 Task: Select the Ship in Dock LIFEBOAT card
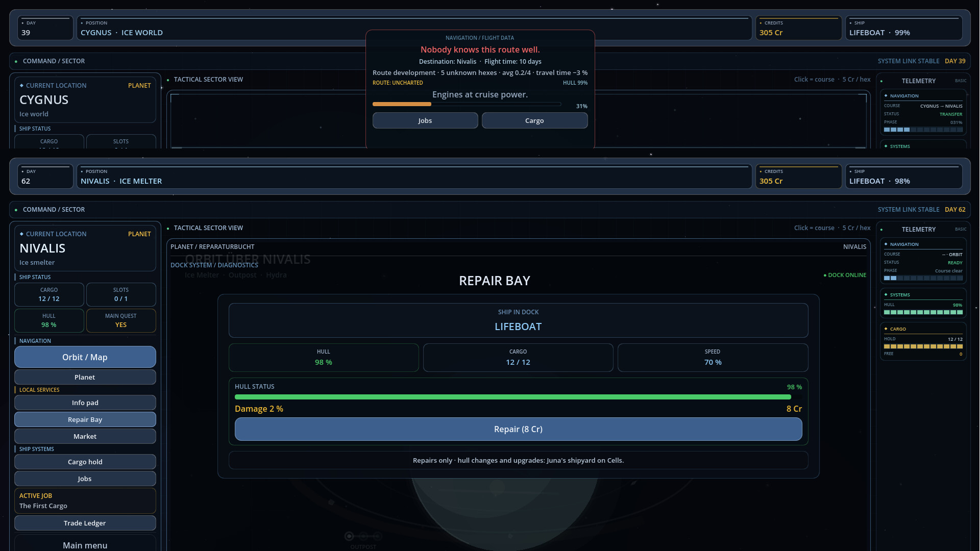click(x=518, y=320)
